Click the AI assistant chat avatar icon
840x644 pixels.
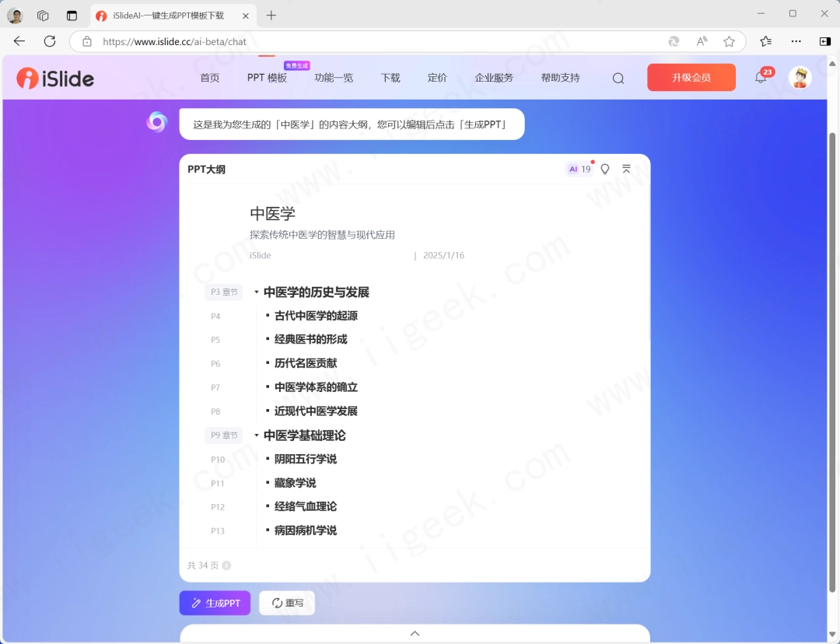click(x=157, y=122)
